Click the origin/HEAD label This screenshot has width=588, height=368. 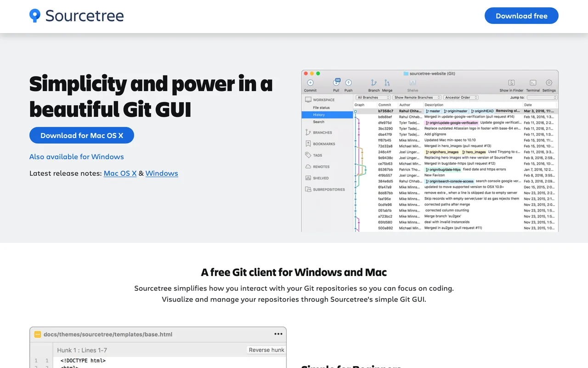[482, 111]
